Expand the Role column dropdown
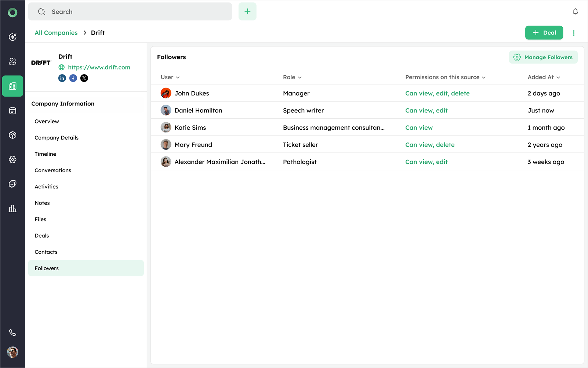 click(x=292, y=77)
